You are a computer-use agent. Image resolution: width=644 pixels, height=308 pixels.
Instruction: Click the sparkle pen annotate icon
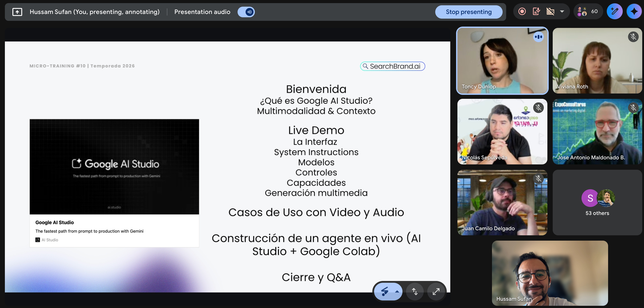coord(614,12)
